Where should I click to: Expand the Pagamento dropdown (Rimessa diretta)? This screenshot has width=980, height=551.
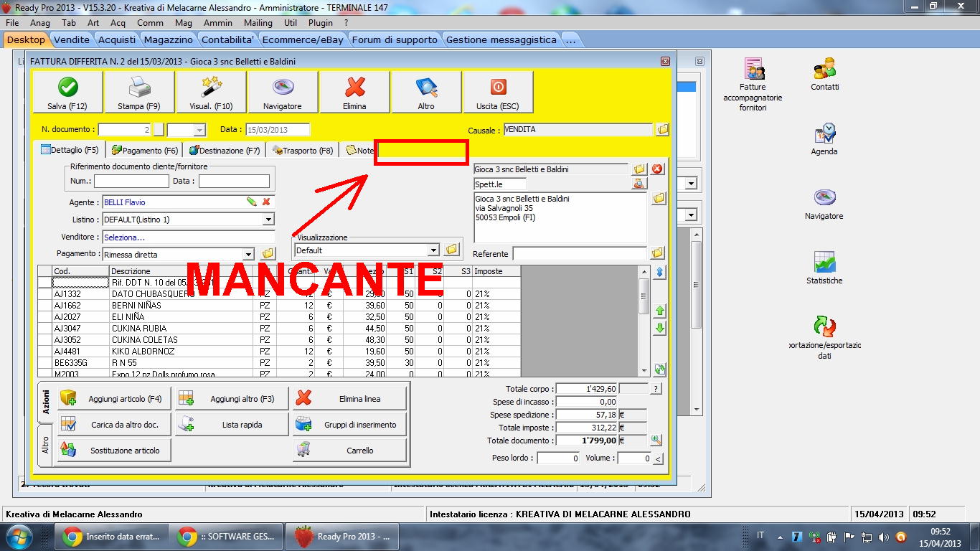coord(248,254)
